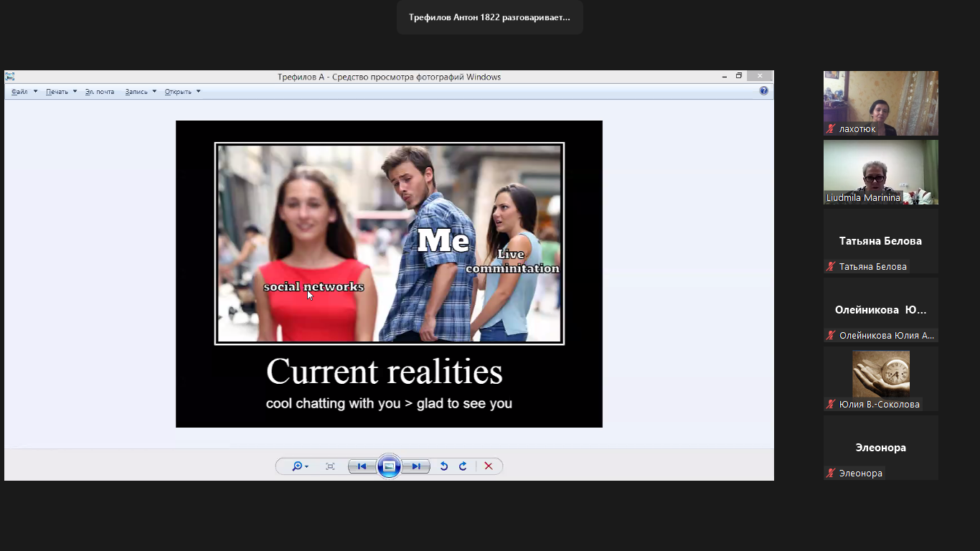Click muted mic icon for лахотюк

coord(831,129)
